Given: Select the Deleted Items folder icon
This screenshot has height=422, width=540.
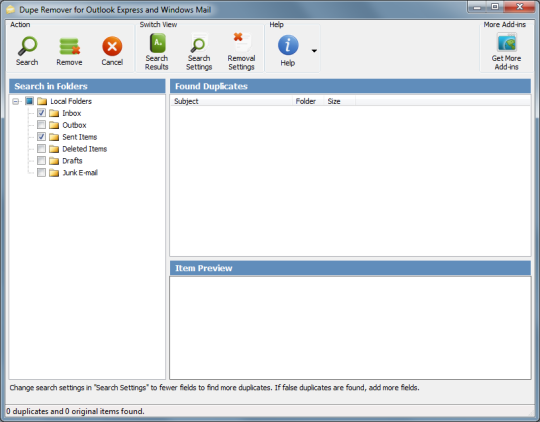Looking at the screenshot, I should [54, 149].
